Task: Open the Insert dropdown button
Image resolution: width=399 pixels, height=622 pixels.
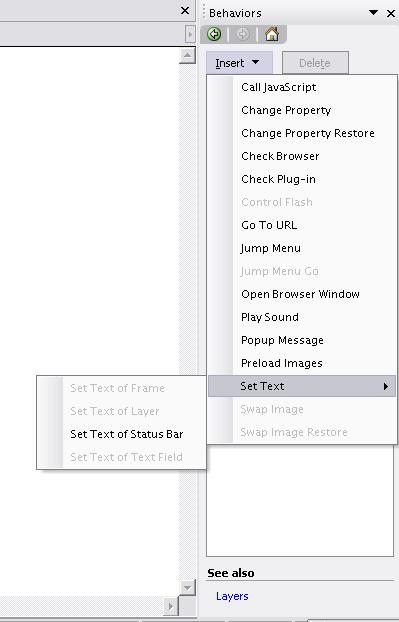Action: click(x=239, y=63)
